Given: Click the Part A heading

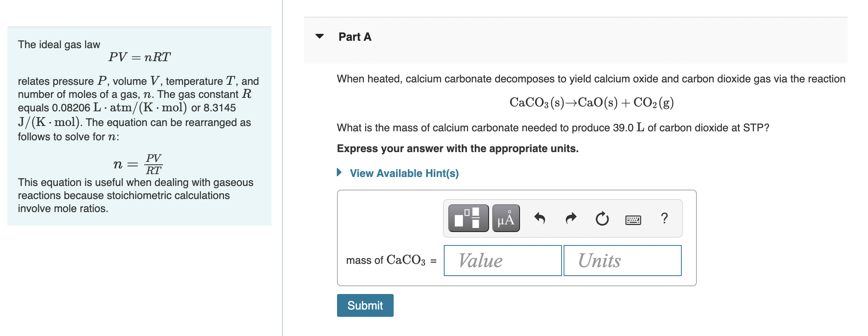Looking at the screenshot, I should tap(355, 37).
